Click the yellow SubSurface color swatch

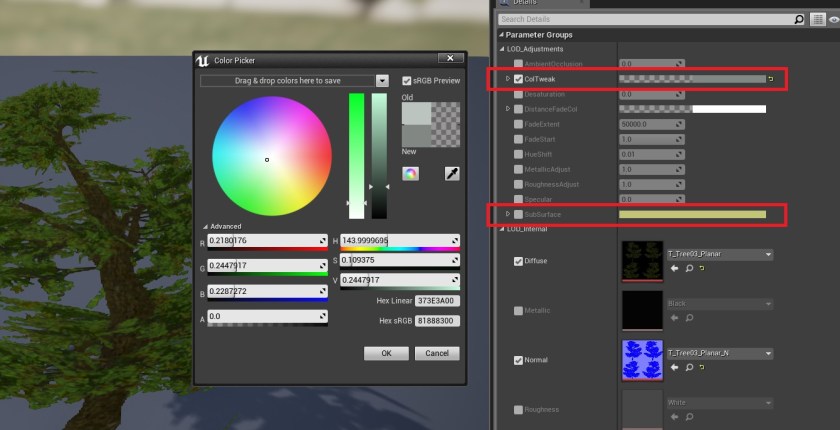tap(692, 214)
